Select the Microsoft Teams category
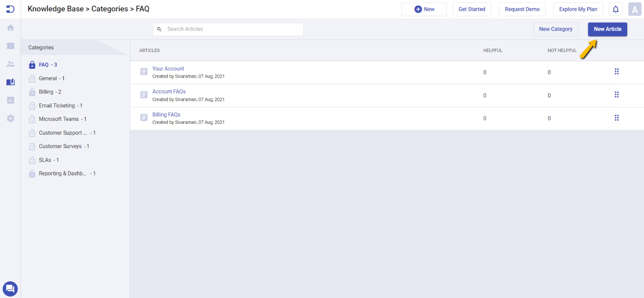 (x=59, y=119)
